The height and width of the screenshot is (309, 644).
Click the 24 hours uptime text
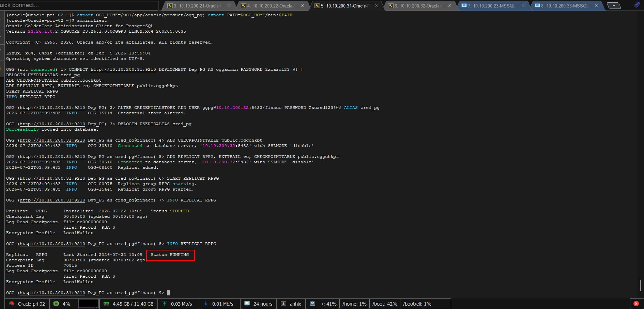[263, 304]
